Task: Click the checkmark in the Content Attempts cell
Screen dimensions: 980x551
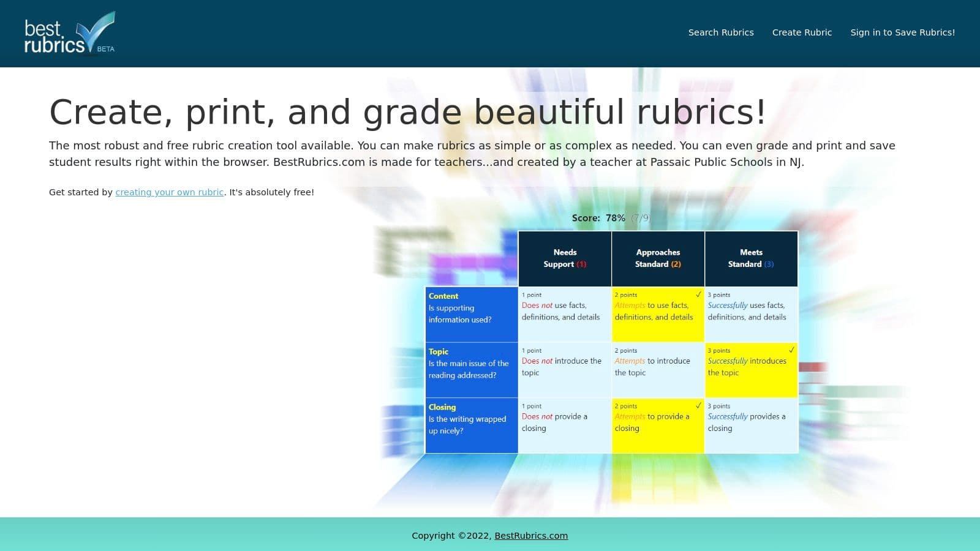Action: (x=698, y=294)
